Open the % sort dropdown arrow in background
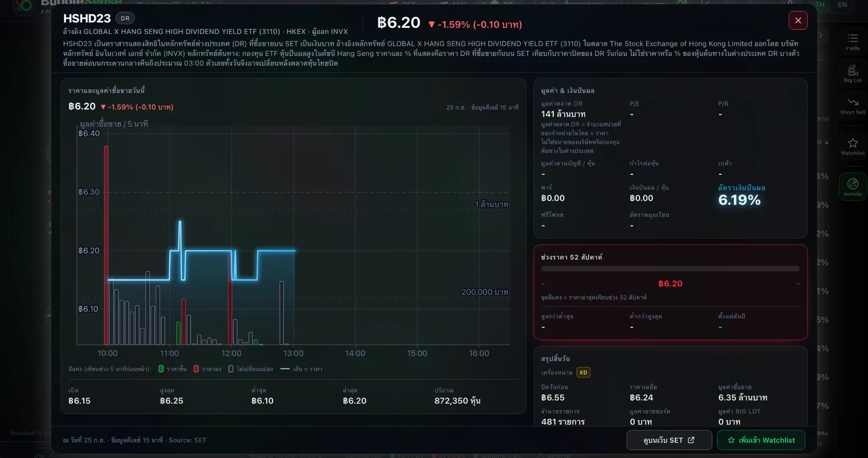This screenshot has height=458, width=868. coord(827,143)
